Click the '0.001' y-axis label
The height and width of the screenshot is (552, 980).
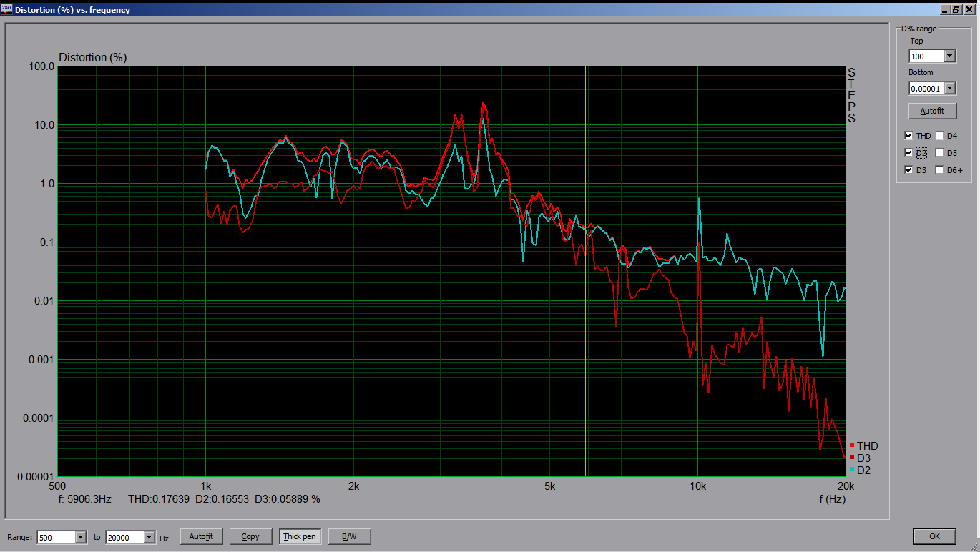point(42,360)
